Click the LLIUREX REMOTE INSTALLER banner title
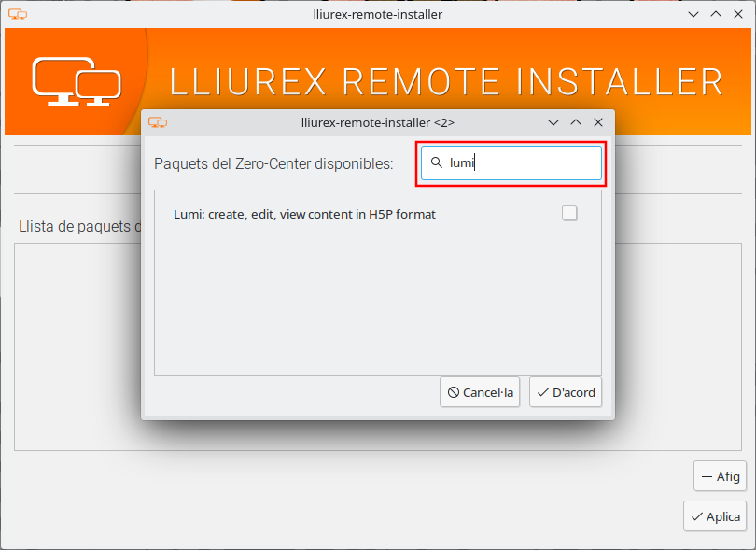The image size is (756, 550). pos(446,81)
